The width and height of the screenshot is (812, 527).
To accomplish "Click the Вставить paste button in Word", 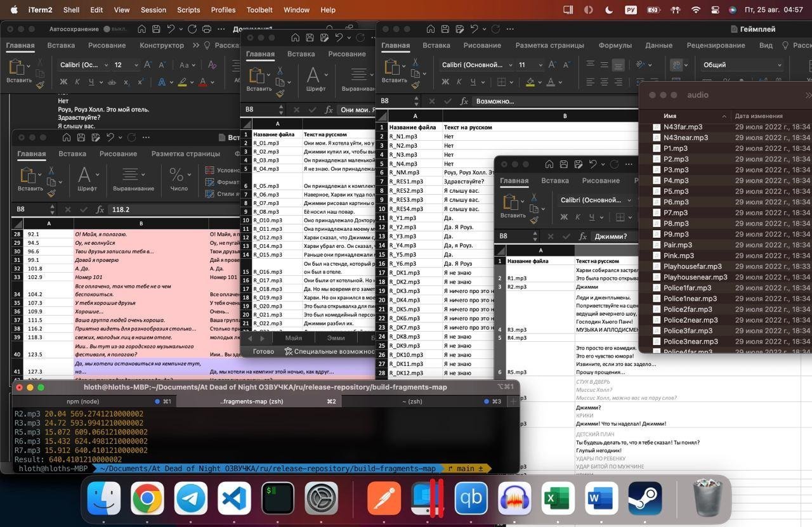I will pos(19,71).
